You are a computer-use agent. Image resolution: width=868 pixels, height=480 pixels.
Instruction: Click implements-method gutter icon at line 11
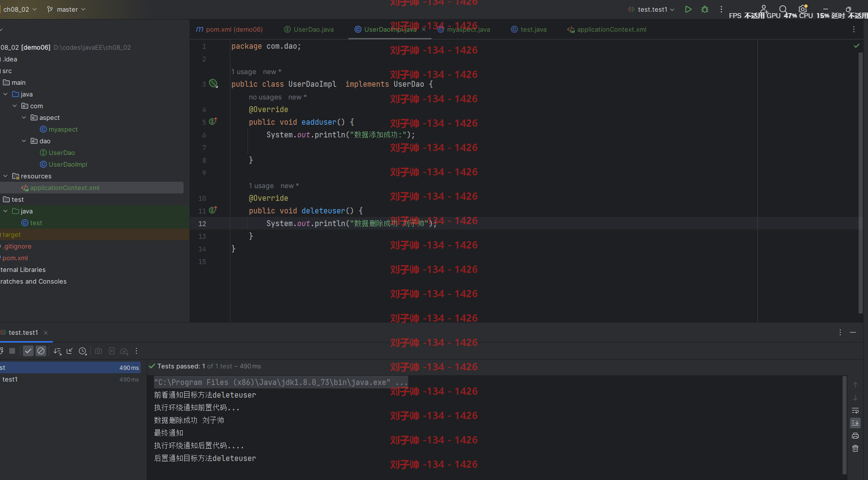click(213, 210)
